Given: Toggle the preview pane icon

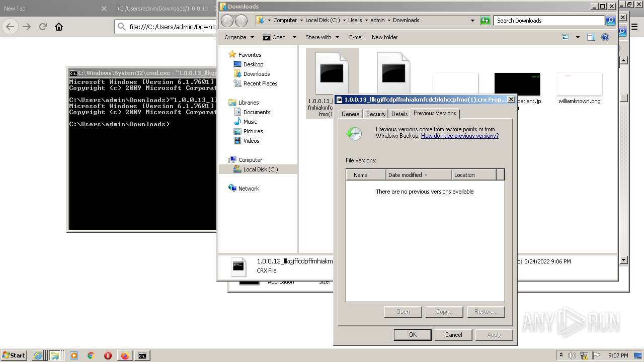Looking at the screenshot, I should point(591,37).
